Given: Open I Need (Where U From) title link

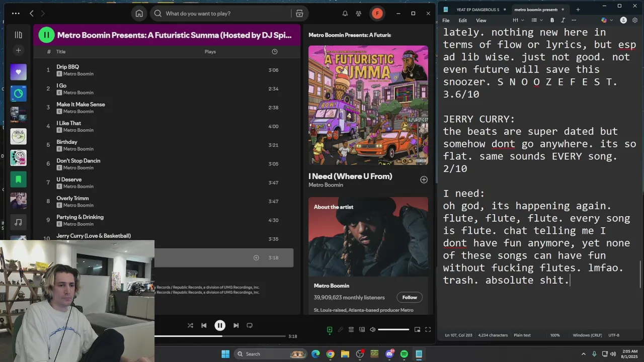Looking at the screenshot, I should [350, 176].
